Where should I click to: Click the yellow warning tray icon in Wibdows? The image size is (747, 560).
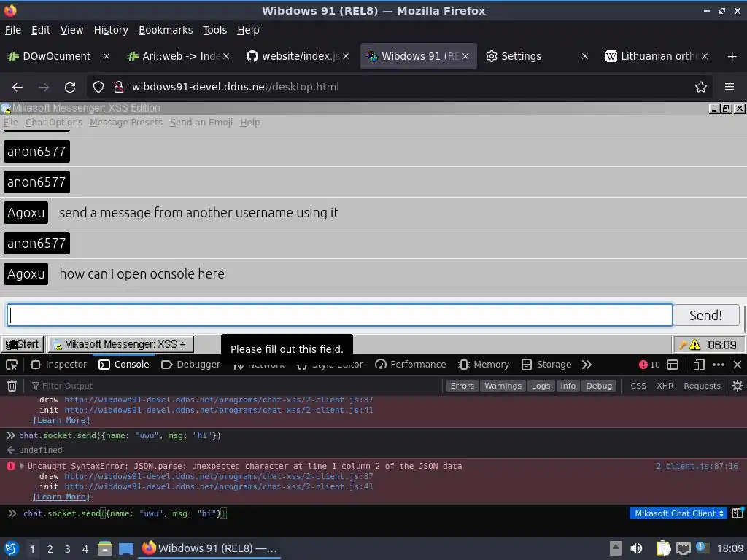pos(694,345)
